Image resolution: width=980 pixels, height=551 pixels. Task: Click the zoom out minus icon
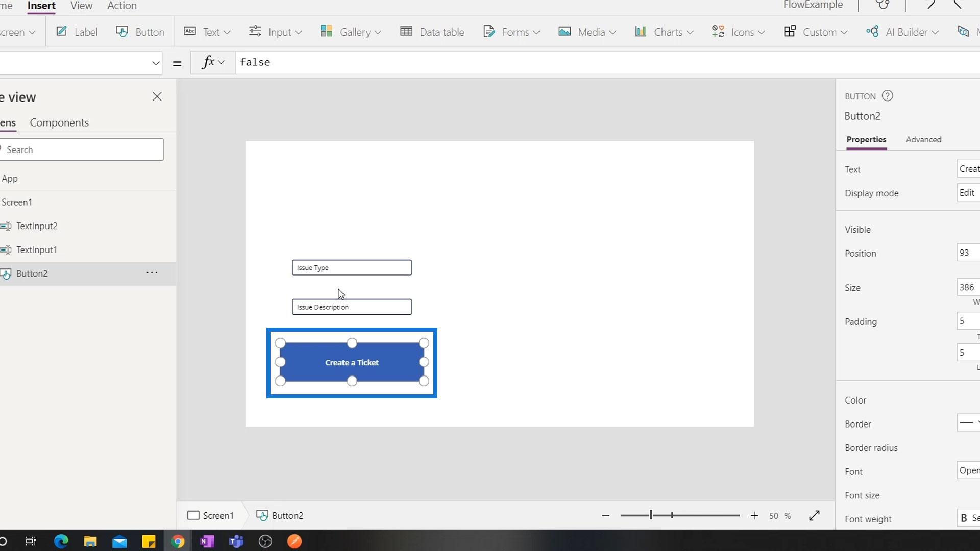pyautogui.click(x=606, y=516)
